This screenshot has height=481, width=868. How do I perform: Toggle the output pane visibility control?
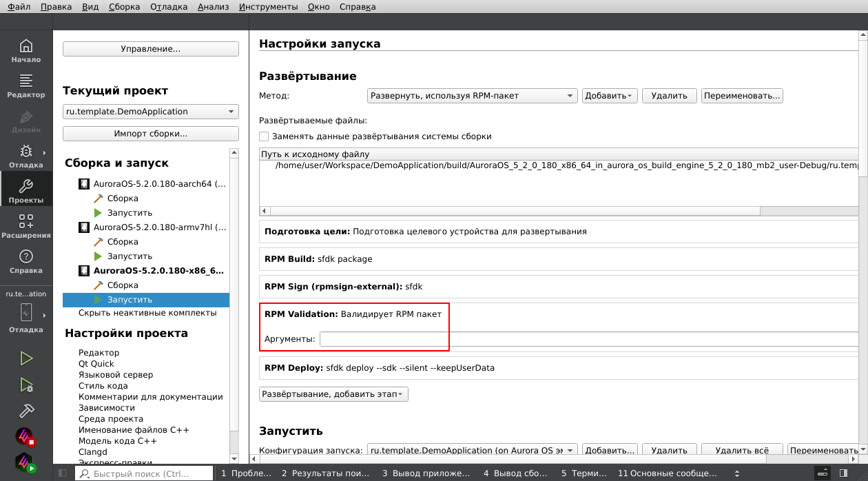(x=822, y=473)
